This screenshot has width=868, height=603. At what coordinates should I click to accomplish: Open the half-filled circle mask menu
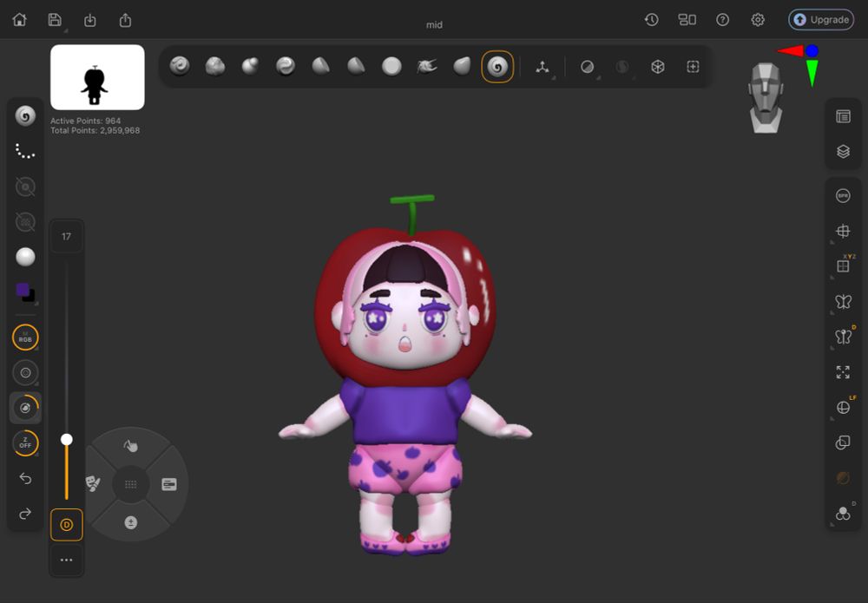tap(587, 67)
